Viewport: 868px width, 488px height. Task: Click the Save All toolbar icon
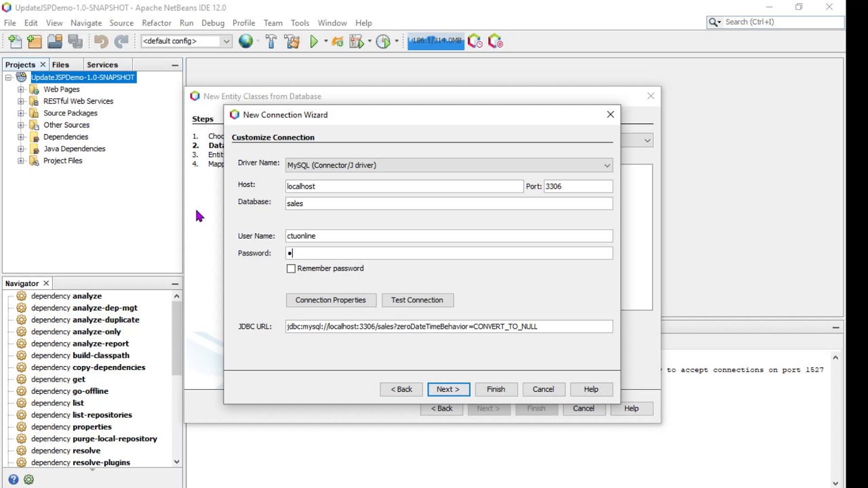coord(75,41)
